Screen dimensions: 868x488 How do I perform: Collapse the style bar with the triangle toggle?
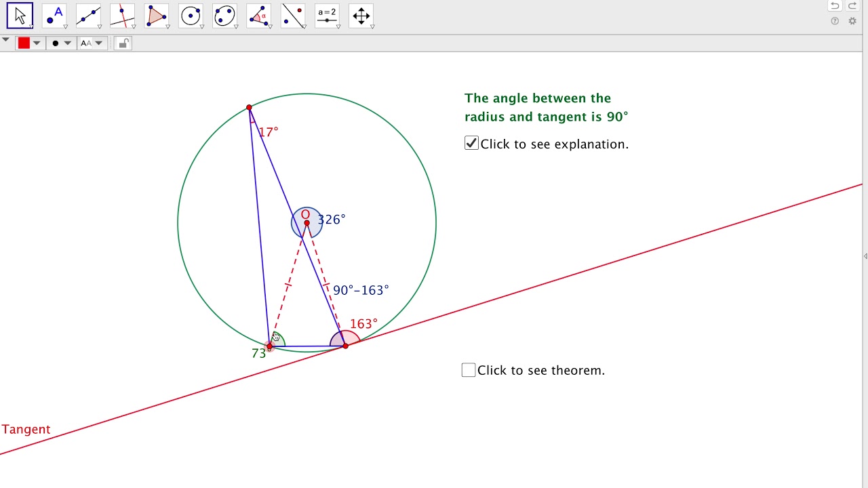click(6, 41)
